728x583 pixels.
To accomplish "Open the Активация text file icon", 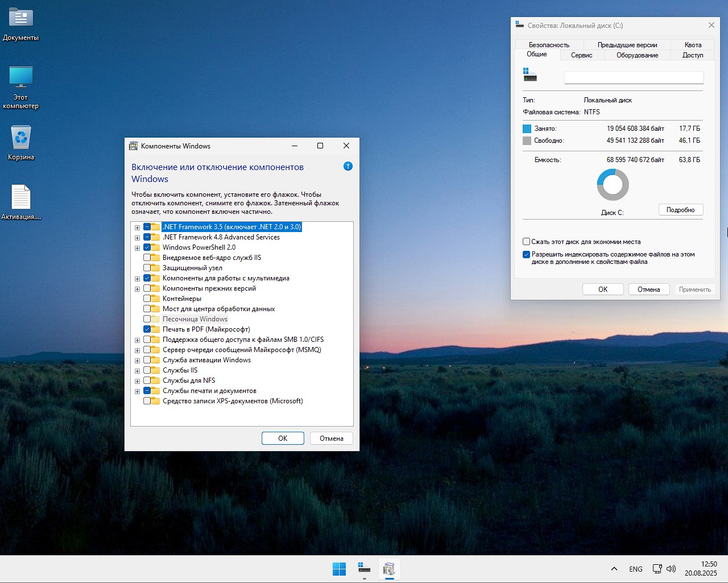I will pyautogui.click(x=21, y=197).
